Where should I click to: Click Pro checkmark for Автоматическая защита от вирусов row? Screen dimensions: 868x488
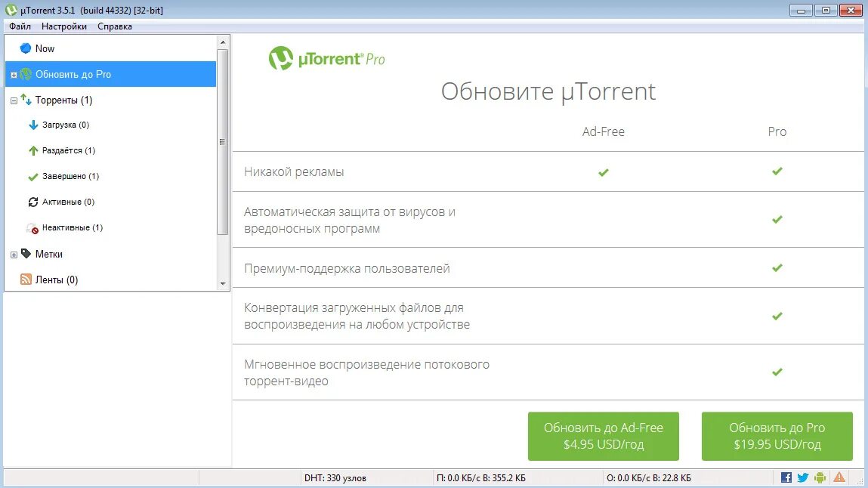coord(777,219)
